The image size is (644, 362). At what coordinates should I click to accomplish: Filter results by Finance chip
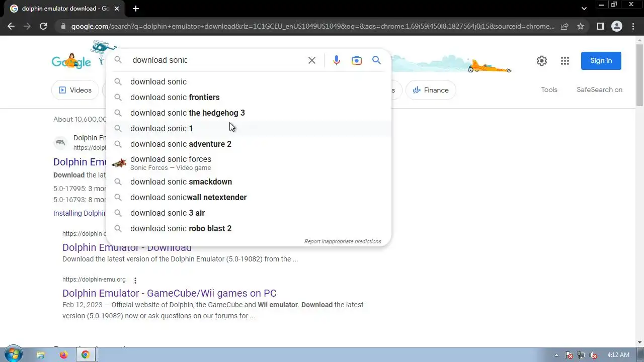pyautogui.click(x=431, y=90)
